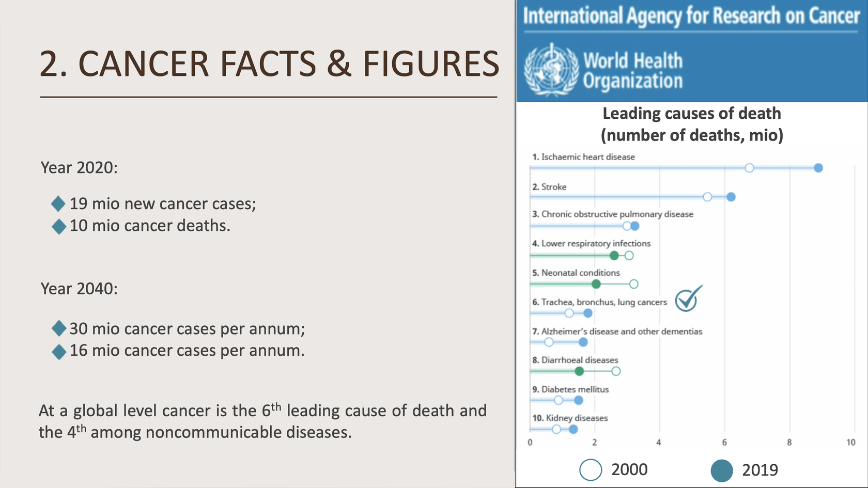Click the axis tick label '4'
Screen dimensions: 868x488
[659, 443]
